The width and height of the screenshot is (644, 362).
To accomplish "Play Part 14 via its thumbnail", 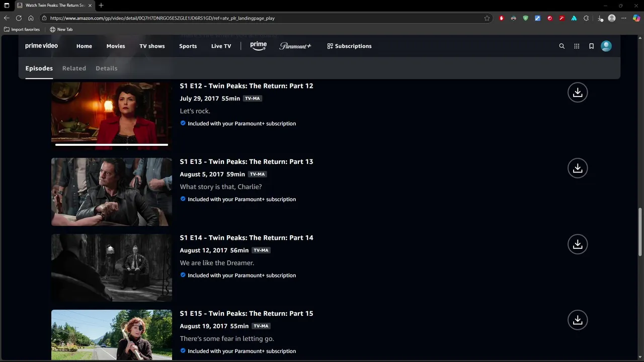I will coord(112,268).
